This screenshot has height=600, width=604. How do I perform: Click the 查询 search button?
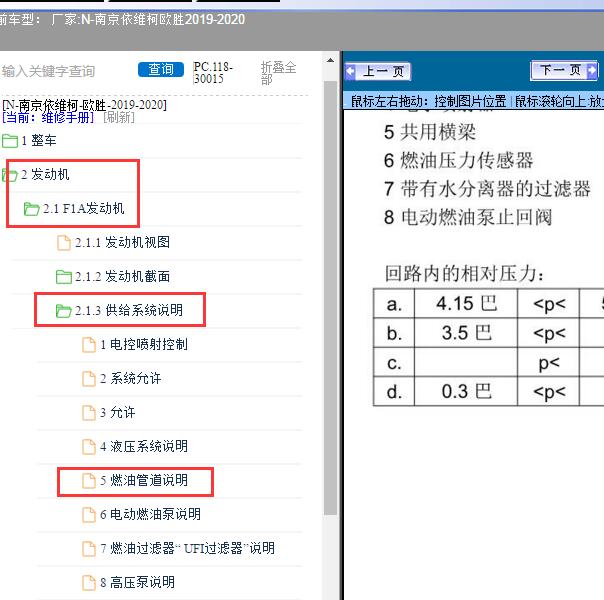(x=161, y=70)
